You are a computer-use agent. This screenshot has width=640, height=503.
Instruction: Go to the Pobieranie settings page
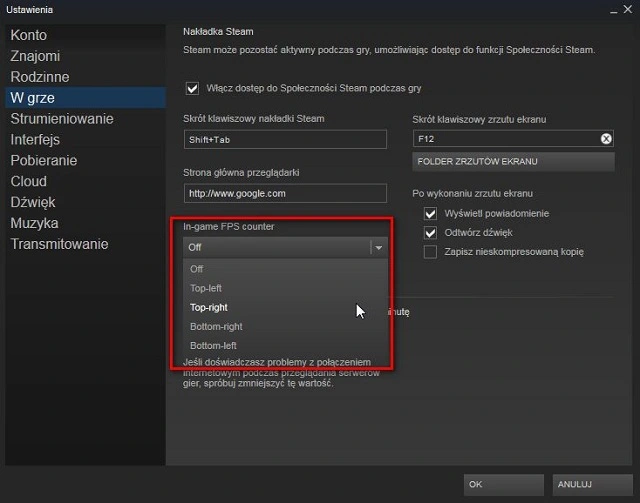[x=44, y=160]
